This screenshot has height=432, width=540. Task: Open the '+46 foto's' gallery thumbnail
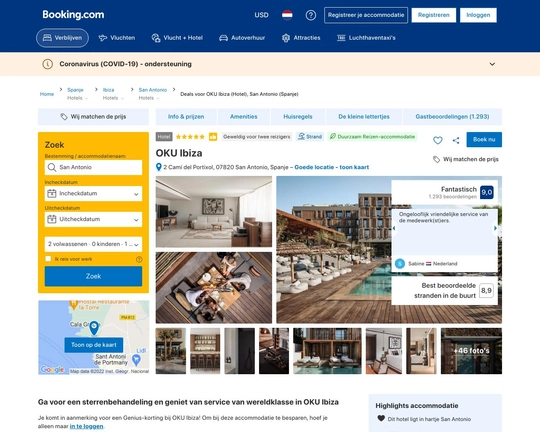tap(471, 351)
